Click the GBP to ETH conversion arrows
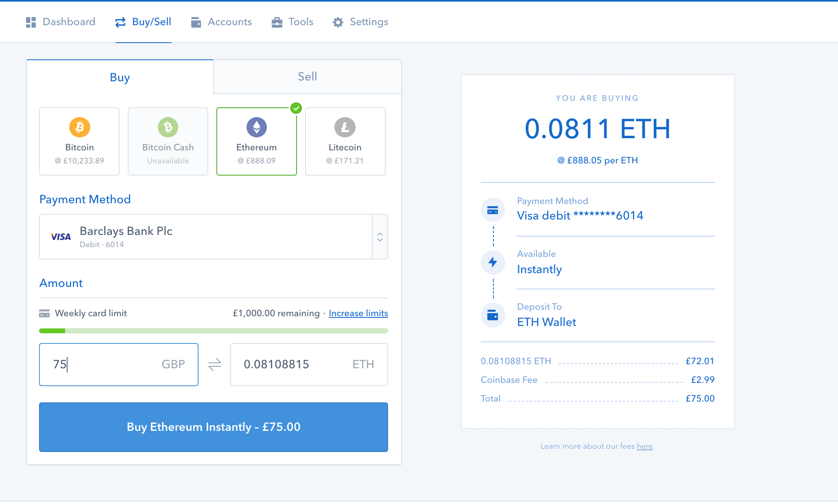Image resolution: width=838 pixels, height=504 pixels. click(x=214, y=365)
